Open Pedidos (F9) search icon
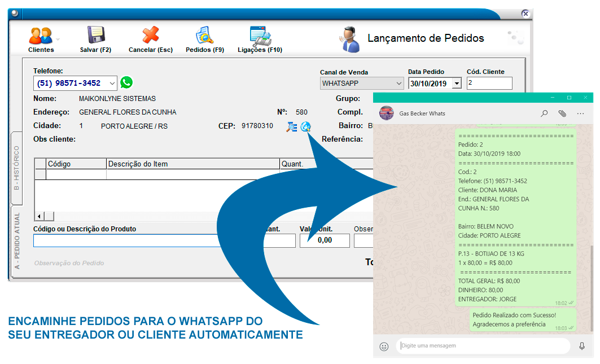Viewport: 600px width, 364px height. pyautogui.click(x=204, y=36)
